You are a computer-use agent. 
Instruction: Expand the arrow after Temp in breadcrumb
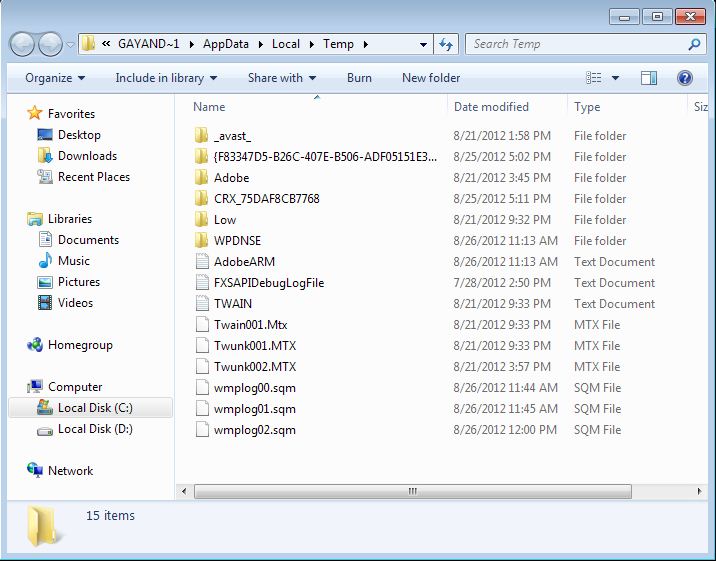366,44
